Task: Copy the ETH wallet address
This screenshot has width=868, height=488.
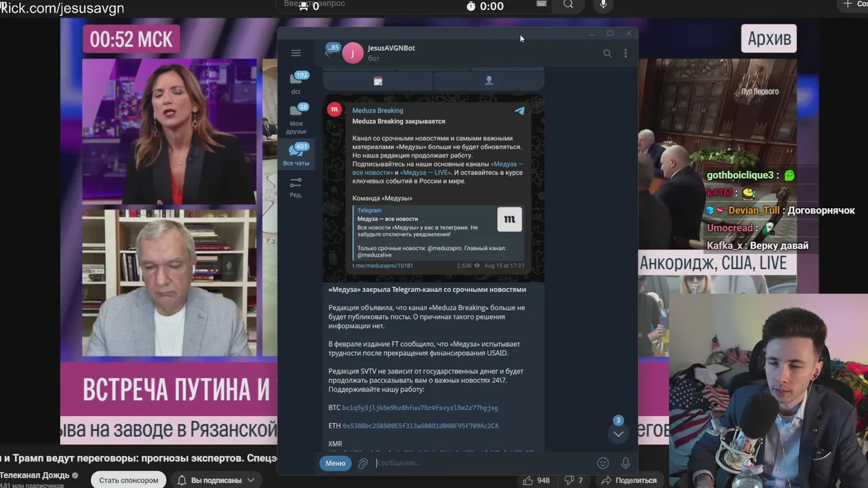Action: pyautogui.click(x=420, y=426)
